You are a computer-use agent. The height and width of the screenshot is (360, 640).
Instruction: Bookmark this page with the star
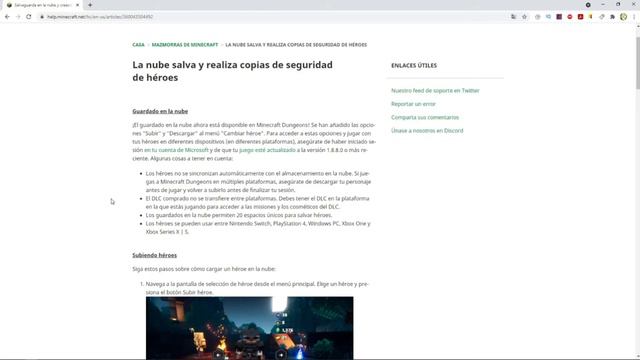(x=524, y=17)
